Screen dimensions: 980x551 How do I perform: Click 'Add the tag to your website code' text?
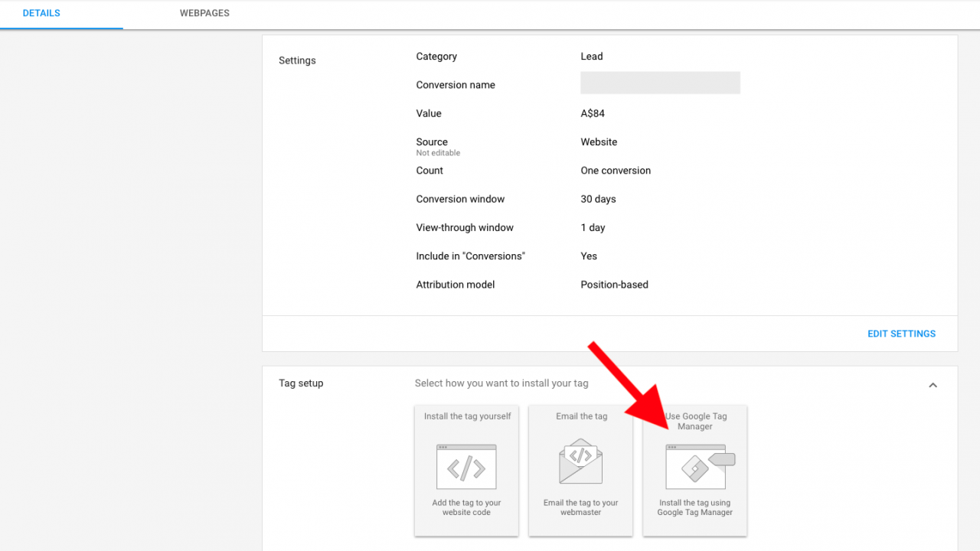pos(466,507)
